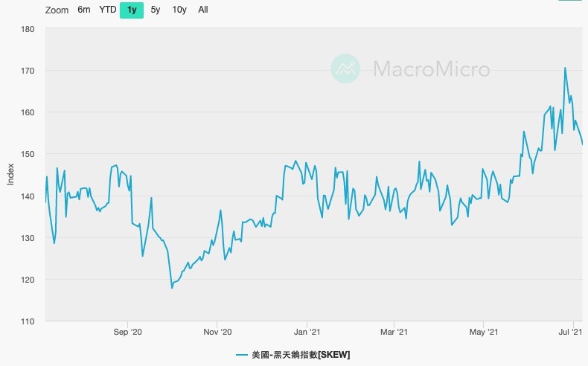Click the Jan '21 x-axis label
Screen dimensions: 588x366
click(307, 333)
